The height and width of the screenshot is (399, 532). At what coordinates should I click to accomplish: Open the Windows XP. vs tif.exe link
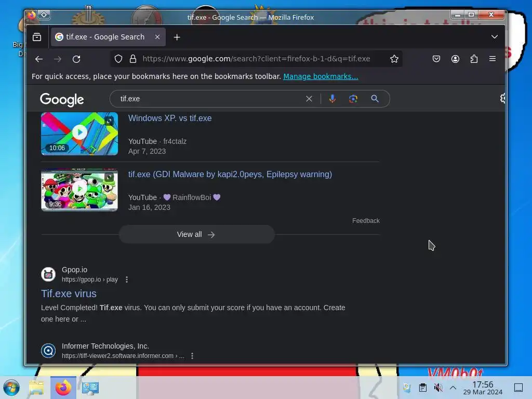point(170,118)
